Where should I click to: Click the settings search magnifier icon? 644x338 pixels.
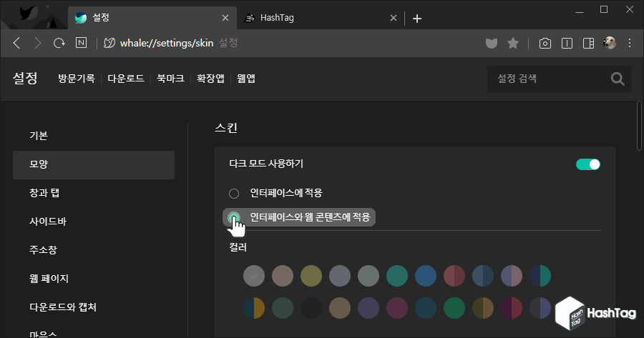(618, 79)
